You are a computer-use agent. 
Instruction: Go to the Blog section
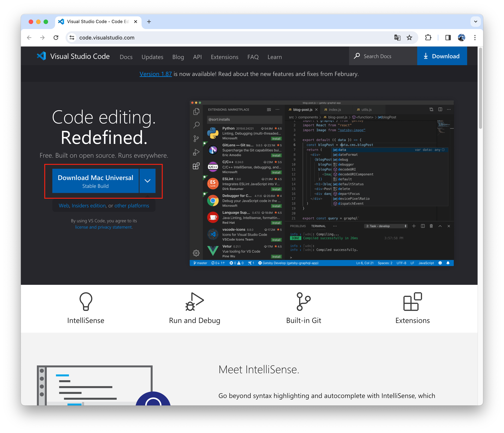[x=178, y=57]
